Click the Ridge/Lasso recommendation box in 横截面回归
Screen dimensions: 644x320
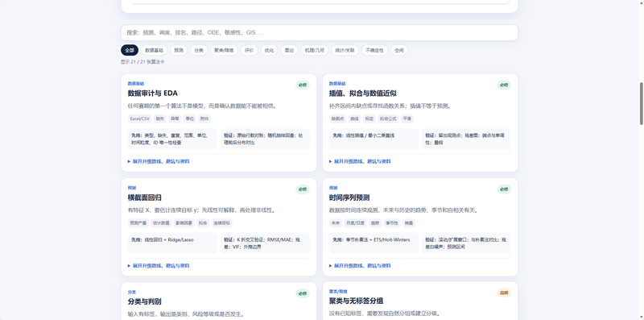point(172,243)
